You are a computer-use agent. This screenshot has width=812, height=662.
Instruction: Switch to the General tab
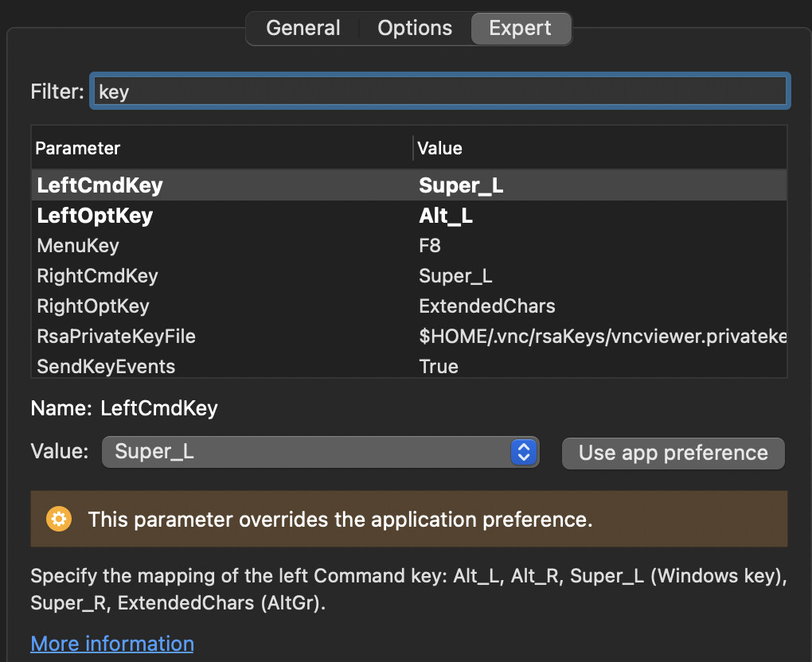point(303,29)
